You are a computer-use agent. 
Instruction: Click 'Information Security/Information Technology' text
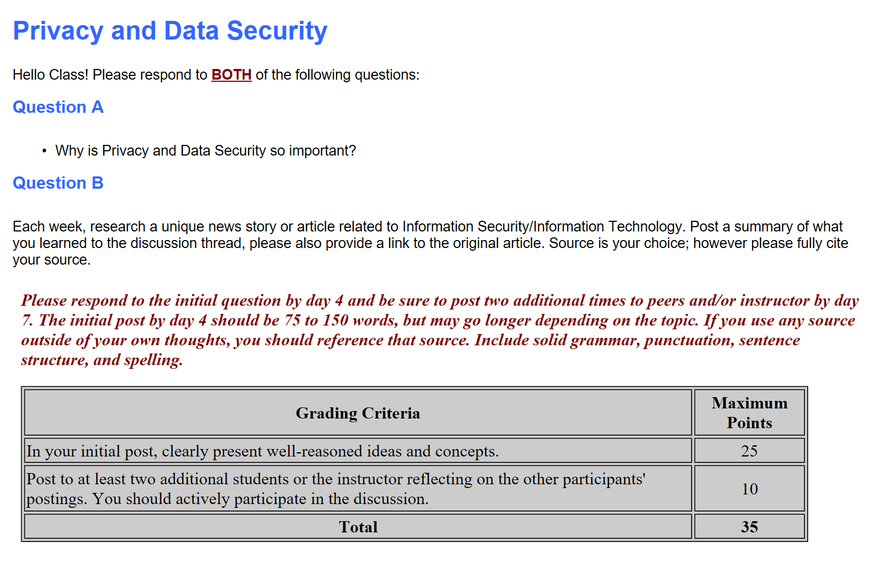pyautogui.click(x=542, y=227)
